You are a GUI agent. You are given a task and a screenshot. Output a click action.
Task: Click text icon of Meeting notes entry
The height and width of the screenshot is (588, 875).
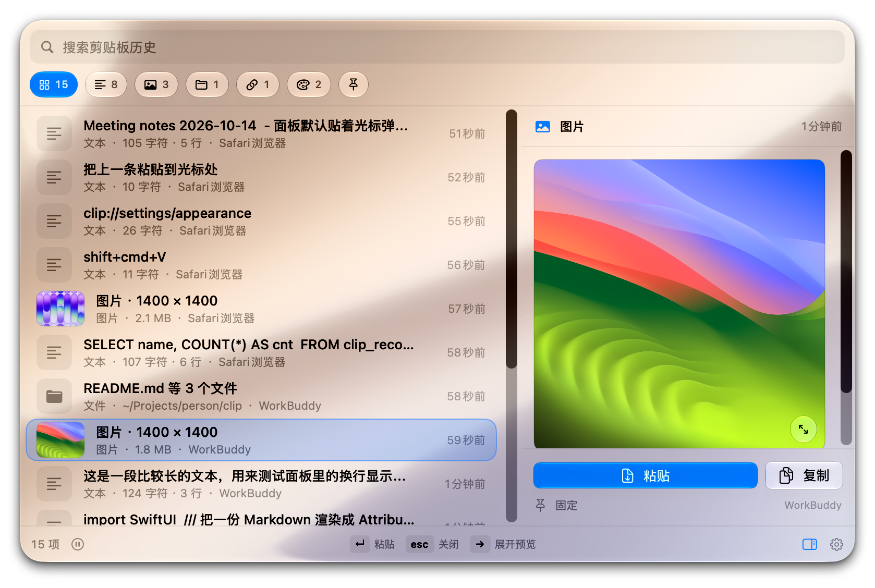coord(54,133)
